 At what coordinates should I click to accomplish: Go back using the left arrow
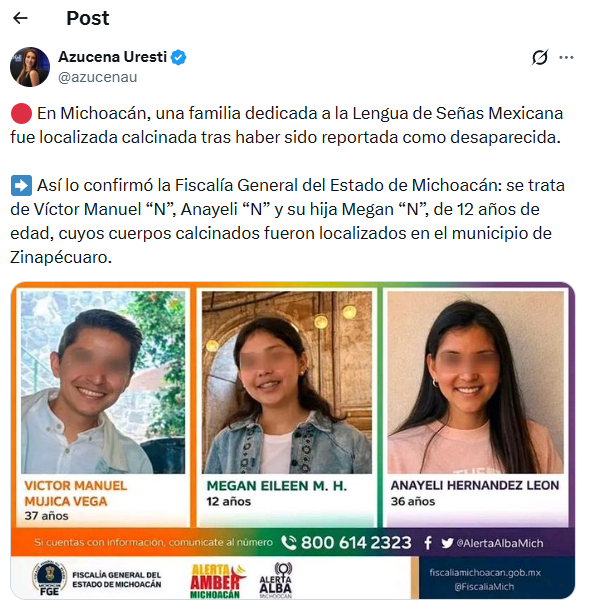(x=20, y=18)
